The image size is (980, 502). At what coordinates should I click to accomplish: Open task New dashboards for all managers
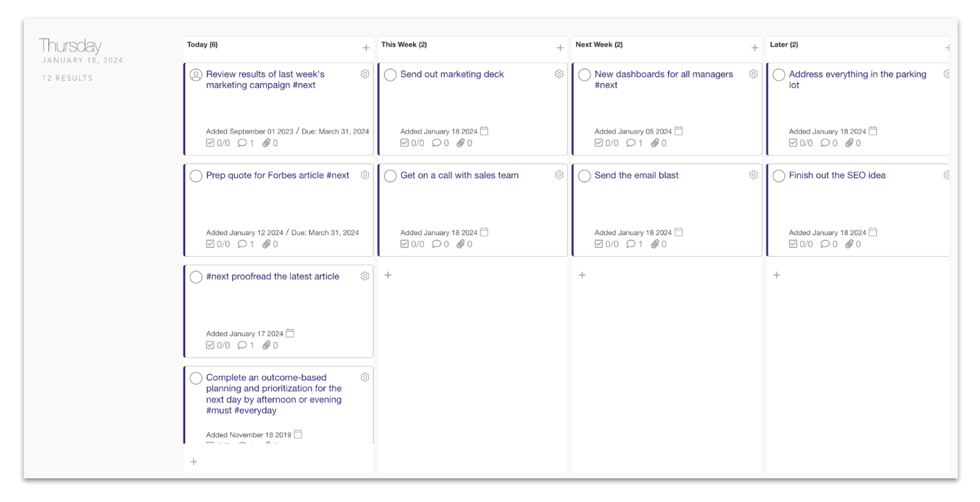[x=663, y=75]
